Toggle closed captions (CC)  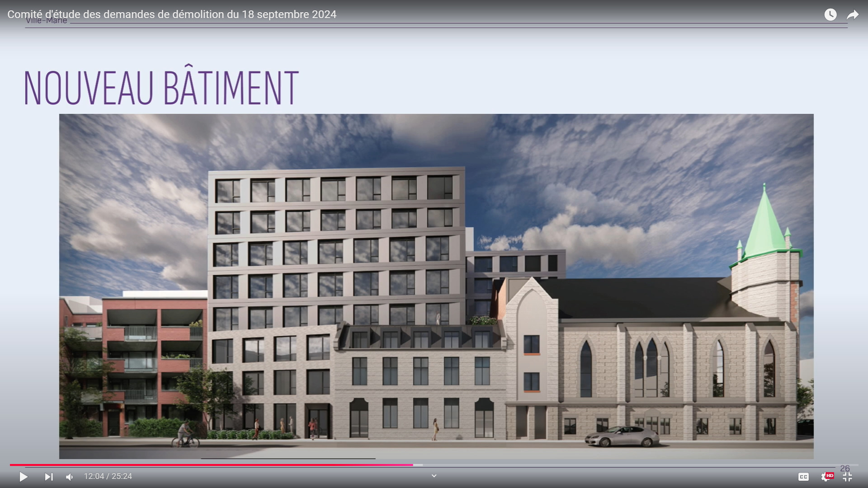coord(803,477)
